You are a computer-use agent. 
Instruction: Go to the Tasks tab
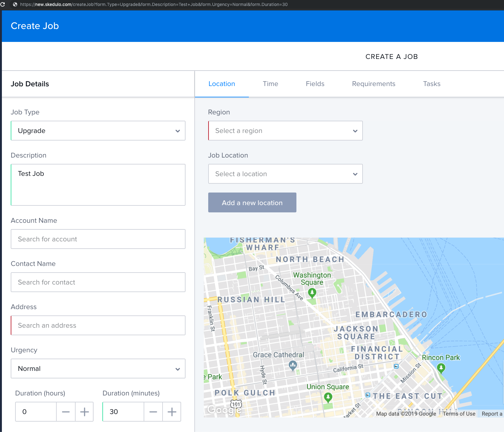pyautogui.click(x=432, y=84)
